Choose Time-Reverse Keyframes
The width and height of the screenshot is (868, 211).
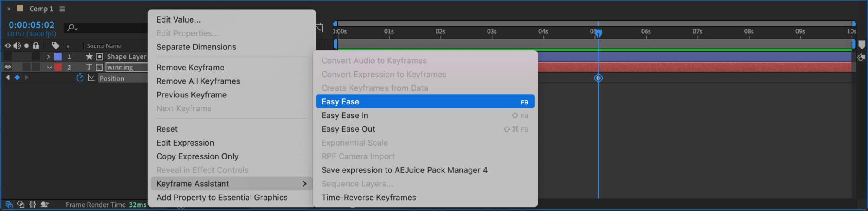tap(368, 198)
